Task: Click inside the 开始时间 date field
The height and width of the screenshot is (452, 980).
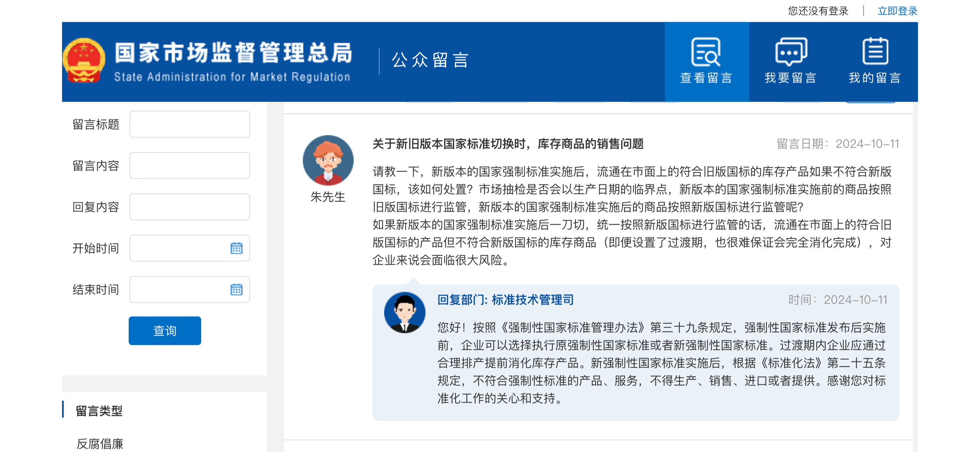Action: coord(190,248)
